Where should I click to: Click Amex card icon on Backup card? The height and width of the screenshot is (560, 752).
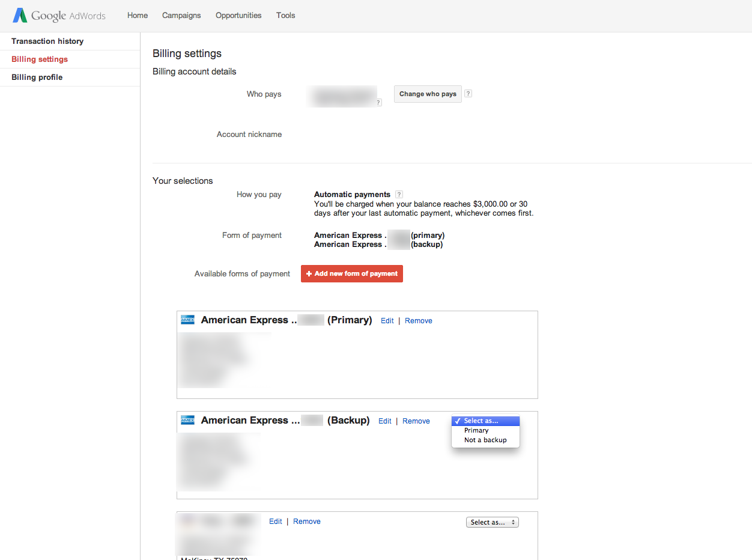pyautogui.click(x=187, y=420)
